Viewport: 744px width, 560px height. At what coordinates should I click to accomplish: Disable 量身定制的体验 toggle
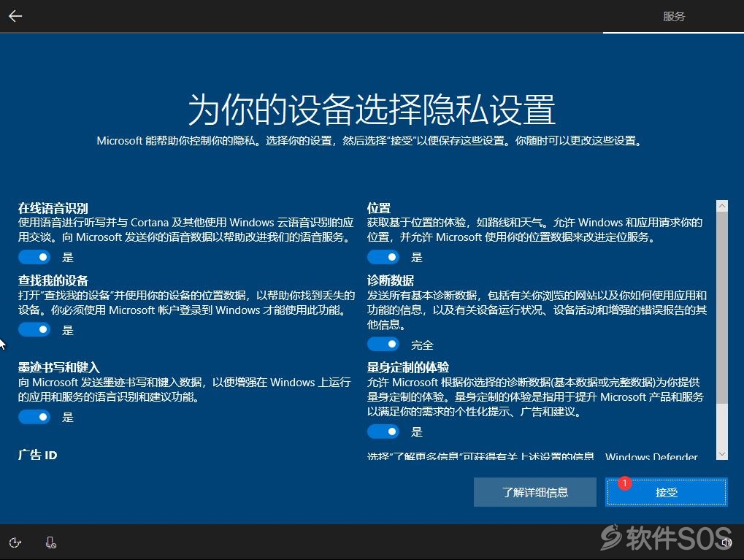coord(383,432)
